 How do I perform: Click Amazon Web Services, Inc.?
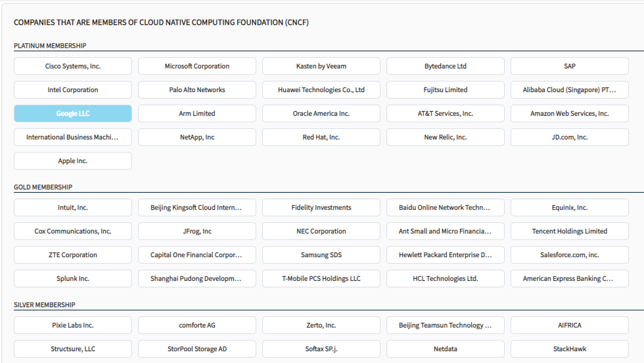coord(570,114)
